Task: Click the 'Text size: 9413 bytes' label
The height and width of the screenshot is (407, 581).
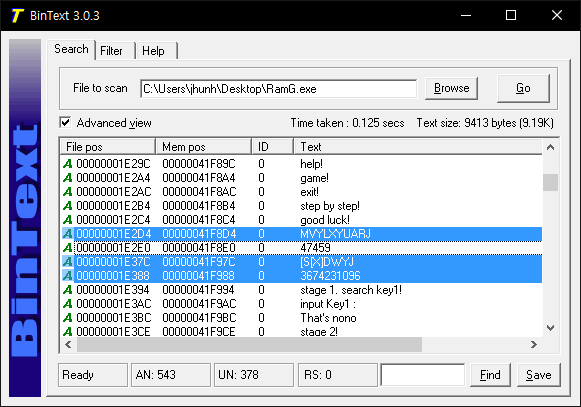Action: click(x=485, y=123)
